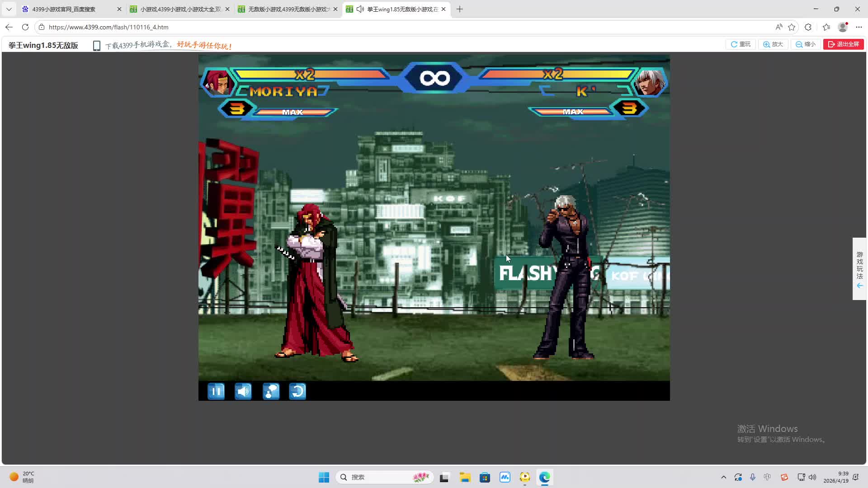Open the notification center icon
Viewport: 868px width, 488px height.
[x=855, y=477]
